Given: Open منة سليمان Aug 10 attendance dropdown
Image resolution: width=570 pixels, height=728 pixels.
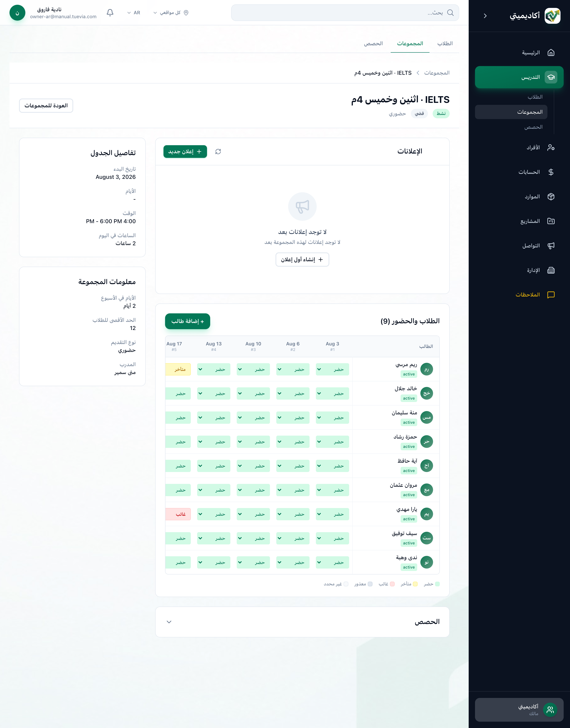Looking at the screenshot, I should click(253, 418).
